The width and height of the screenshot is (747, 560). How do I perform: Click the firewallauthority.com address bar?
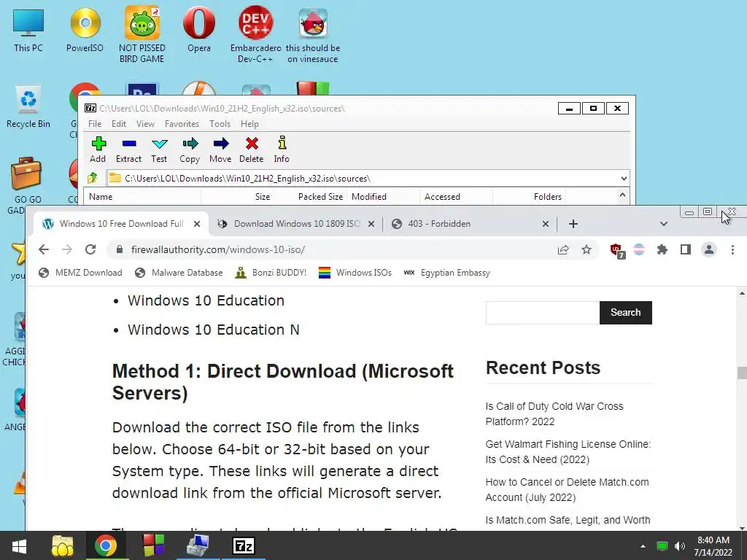[x=333, y=249]
